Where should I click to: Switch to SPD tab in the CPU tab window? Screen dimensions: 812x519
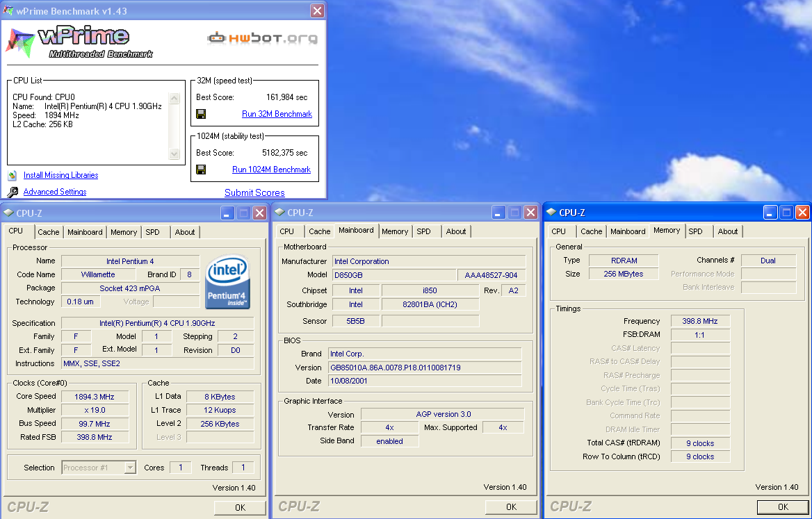click(153, 232)
